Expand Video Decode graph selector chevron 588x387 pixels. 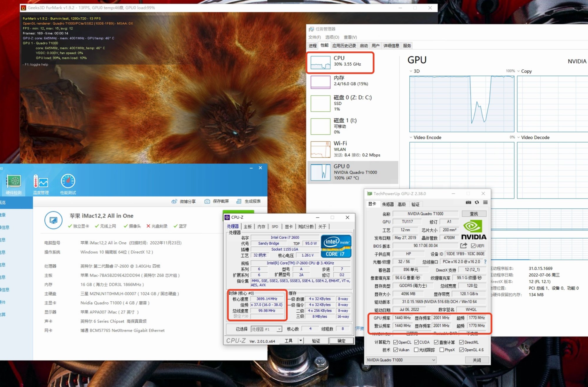tap(518, 137)
